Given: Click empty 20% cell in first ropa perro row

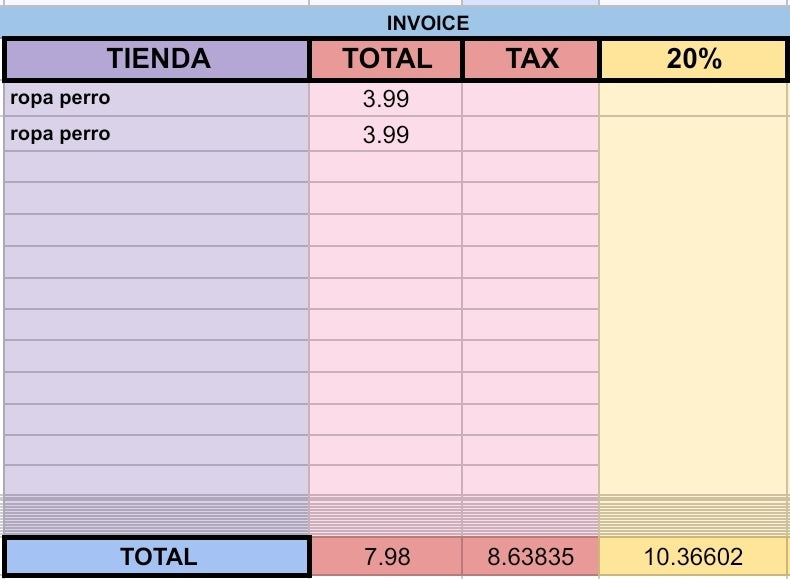Looking at the screenshot, I should click(x=694, y=99).
